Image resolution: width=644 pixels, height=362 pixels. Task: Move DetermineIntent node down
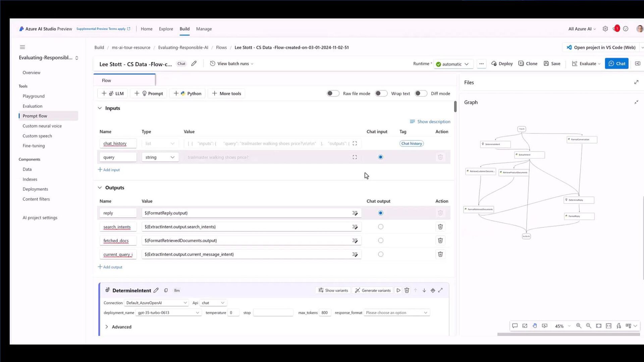[424, 291]
